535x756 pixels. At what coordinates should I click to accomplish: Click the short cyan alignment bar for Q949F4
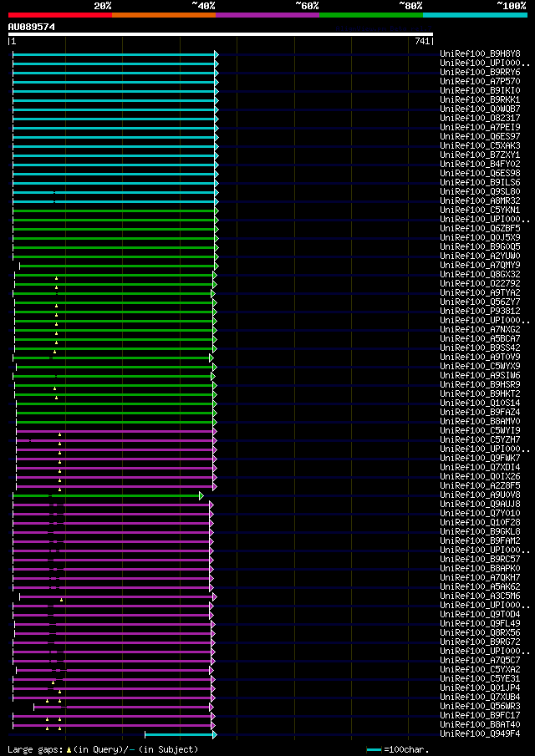click(x=180, y=735)
